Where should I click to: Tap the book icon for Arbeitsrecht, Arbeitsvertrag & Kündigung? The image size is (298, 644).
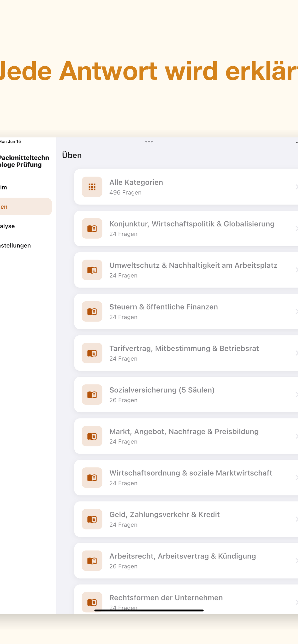pyautogui.click(x=92, y=560)
